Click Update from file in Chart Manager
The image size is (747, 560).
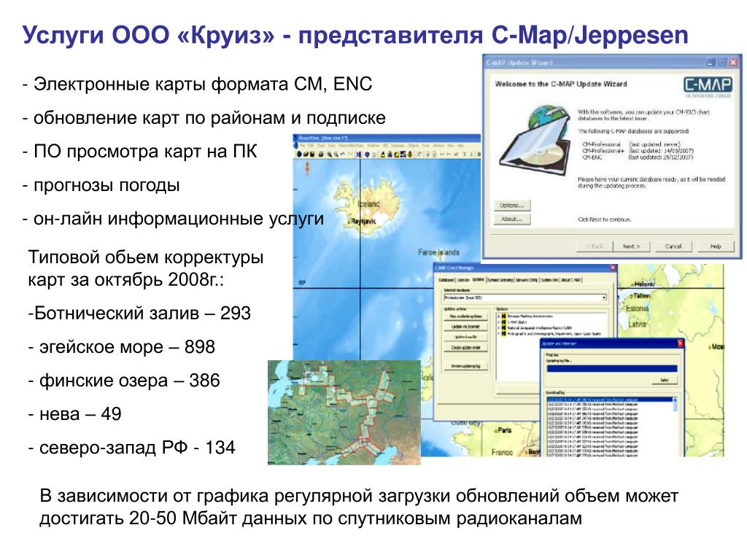click(x=466, y=337)
